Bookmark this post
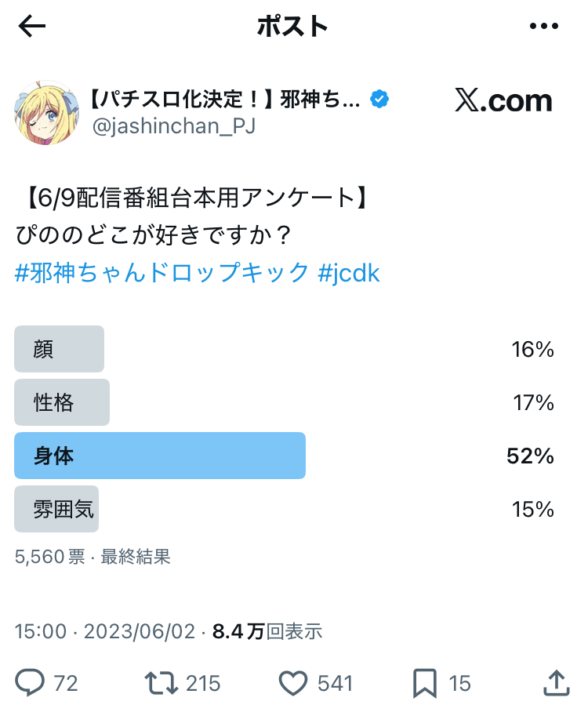This screenshot has height=712, width=588. tap(424, 683)
